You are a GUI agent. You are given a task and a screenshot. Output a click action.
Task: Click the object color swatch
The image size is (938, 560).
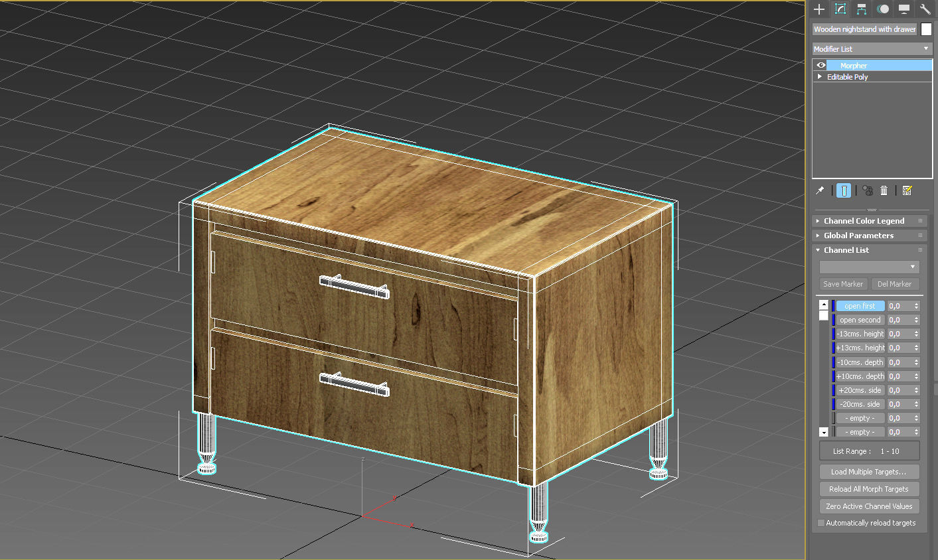pos(926,29)
